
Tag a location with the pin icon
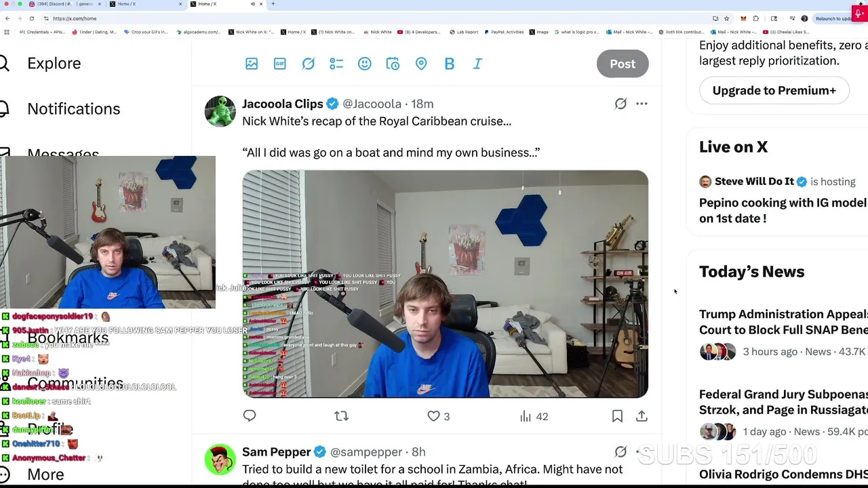421,64
